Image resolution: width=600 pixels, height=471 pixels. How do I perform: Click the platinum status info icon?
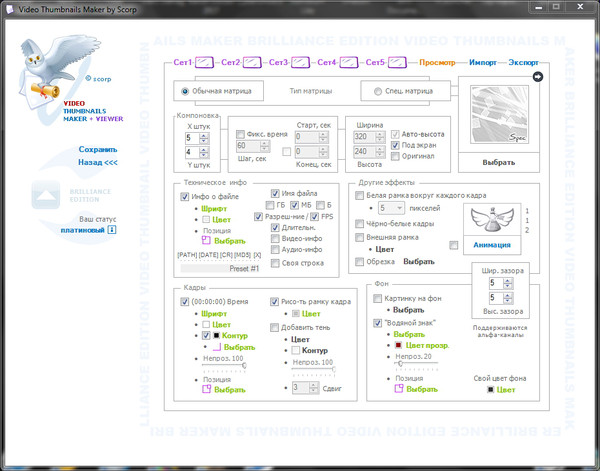[112, 230]
